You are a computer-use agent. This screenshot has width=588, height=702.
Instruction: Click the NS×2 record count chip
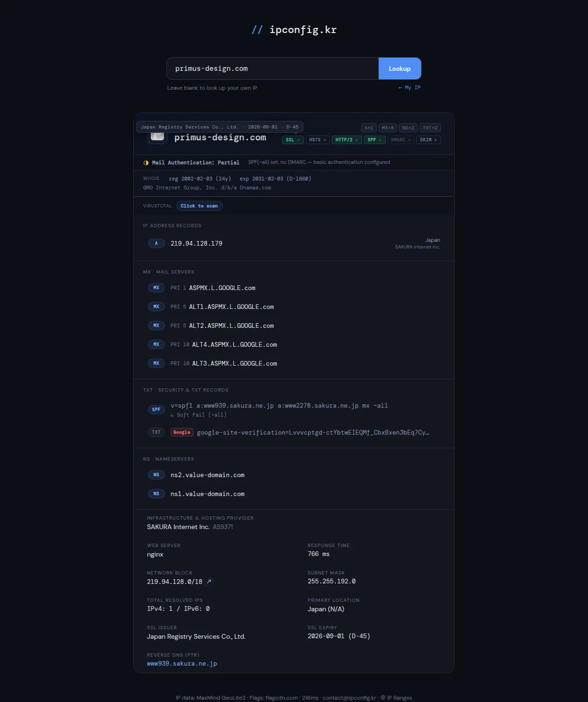[408, 128]
